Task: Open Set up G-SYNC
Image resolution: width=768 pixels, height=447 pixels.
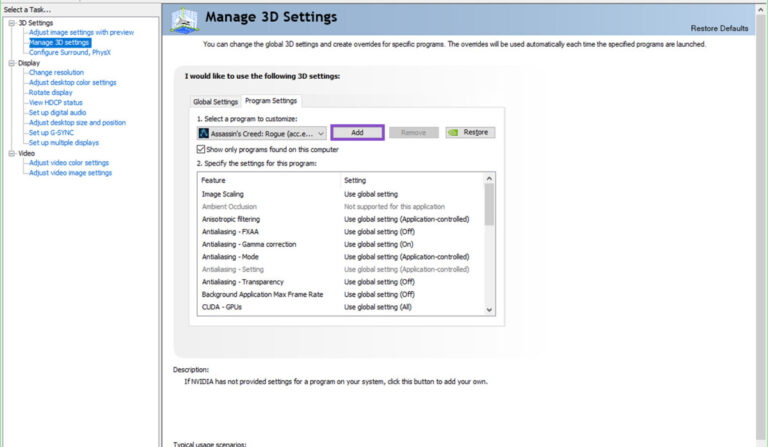Action: pyautogui.click(x=51, y=133)
